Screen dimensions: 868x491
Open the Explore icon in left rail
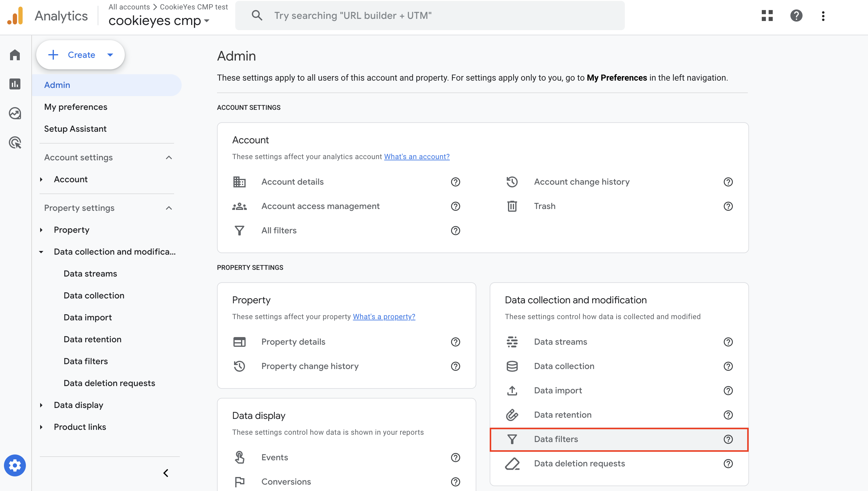click(15, 113)
